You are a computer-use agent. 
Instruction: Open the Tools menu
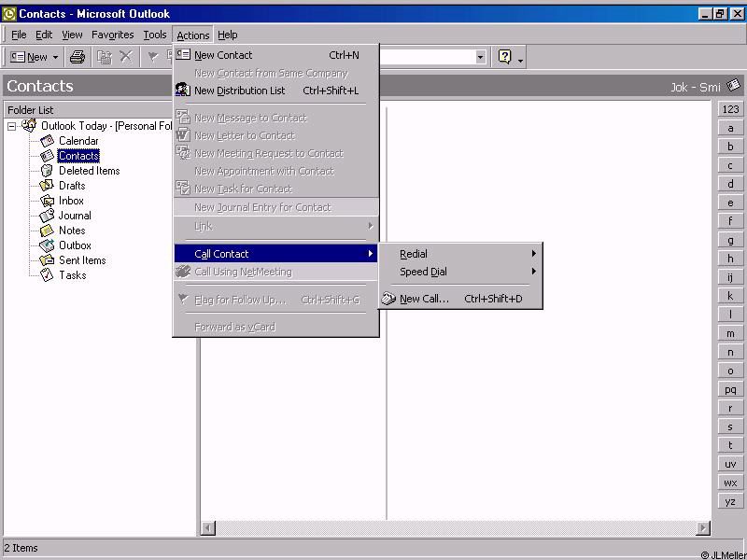[x=155, y=35]
